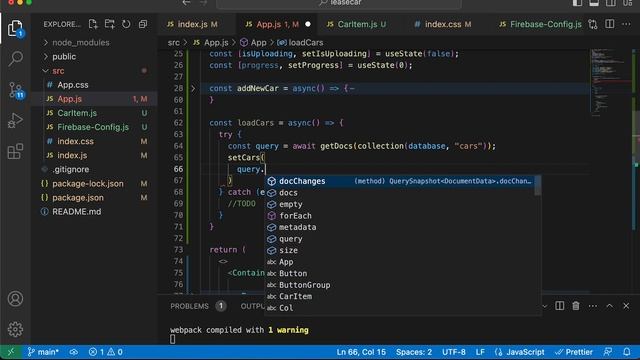Viewport: 640px width, 360px height.
Task: Open the Search view in activity bar
Action: click(15, 58)
